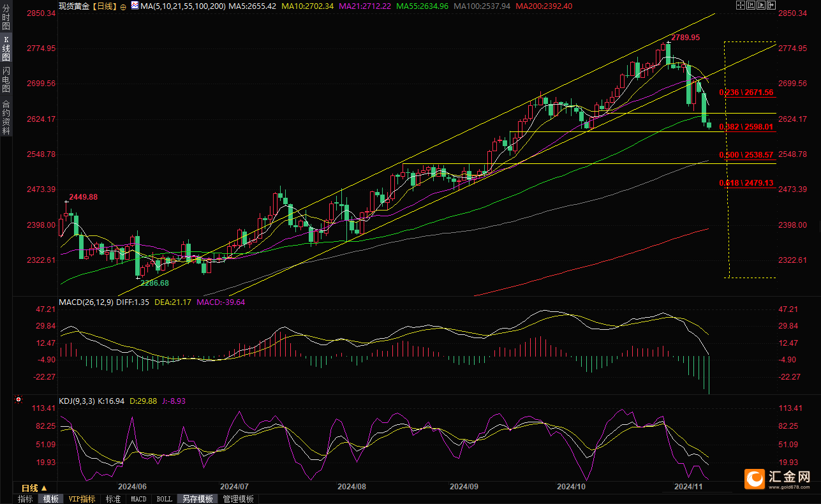
Task: Click the MA100:2537.94 value
Action: point(482,6)
